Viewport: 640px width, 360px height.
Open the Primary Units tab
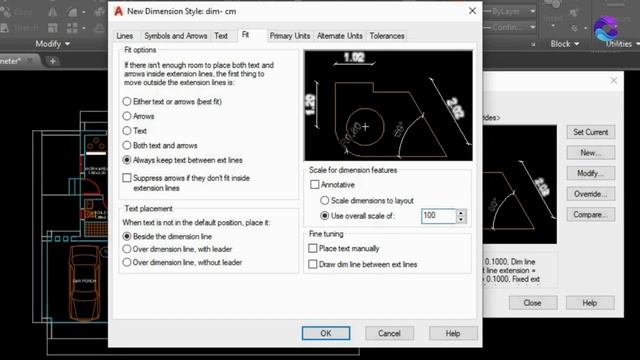pos(290,36)
